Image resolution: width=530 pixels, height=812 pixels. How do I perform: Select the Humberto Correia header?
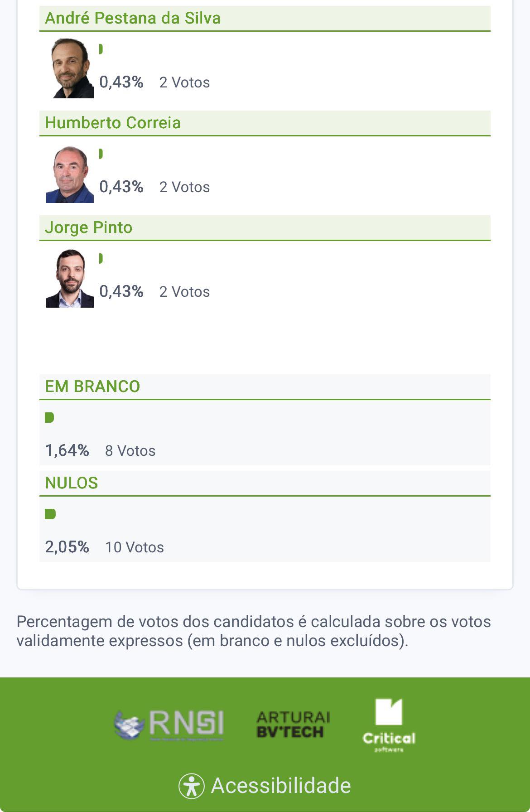[x=265, y=122]
